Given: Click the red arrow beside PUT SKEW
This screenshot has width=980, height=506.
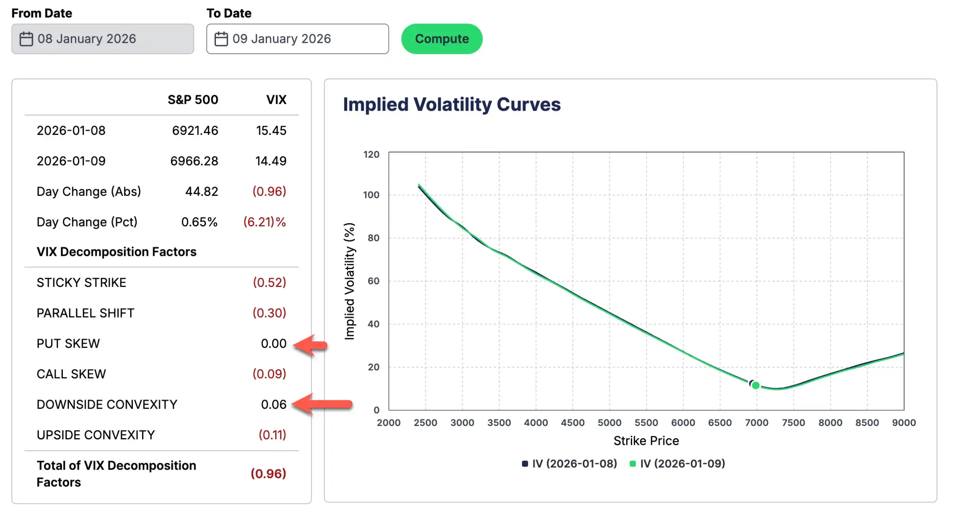Looking at the screenshot, I should tap(310, 345).
